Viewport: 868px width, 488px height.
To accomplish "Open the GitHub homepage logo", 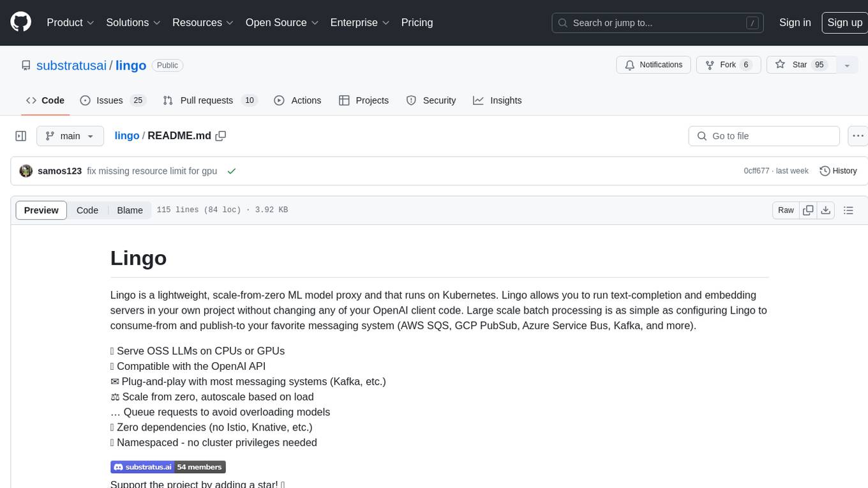I will click(x=20, y=22).
